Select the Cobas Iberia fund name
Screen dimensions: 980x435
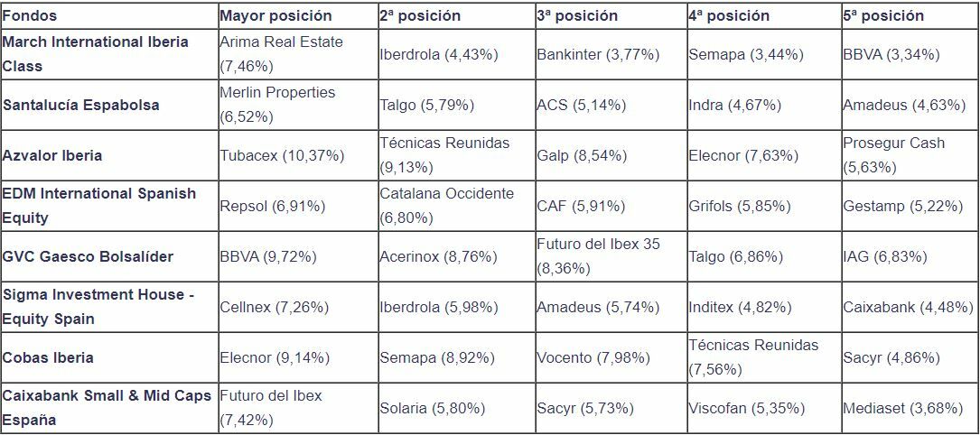[48, 357]
